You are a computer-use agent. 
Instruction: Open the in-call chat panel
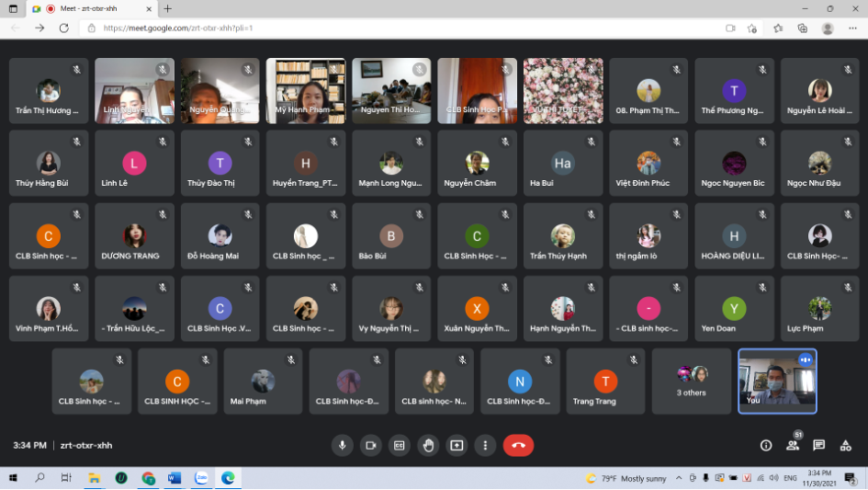click(819, 445)
